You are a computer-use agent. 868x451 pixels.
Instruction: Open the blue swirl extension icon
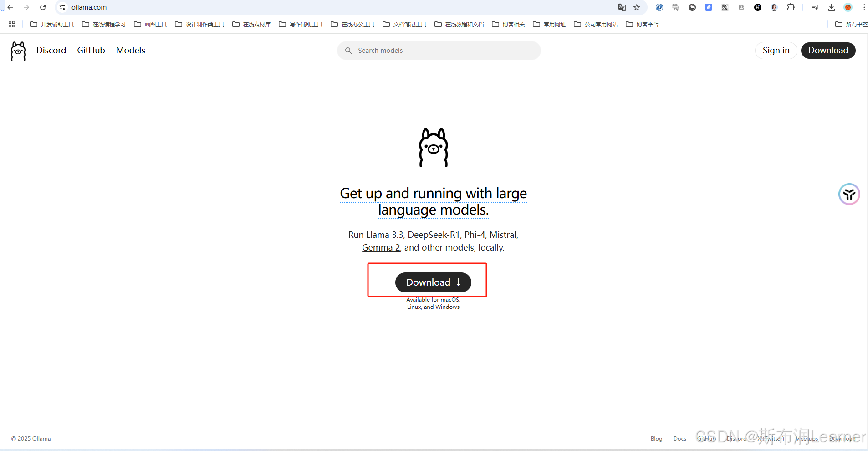tap(659, 7)
